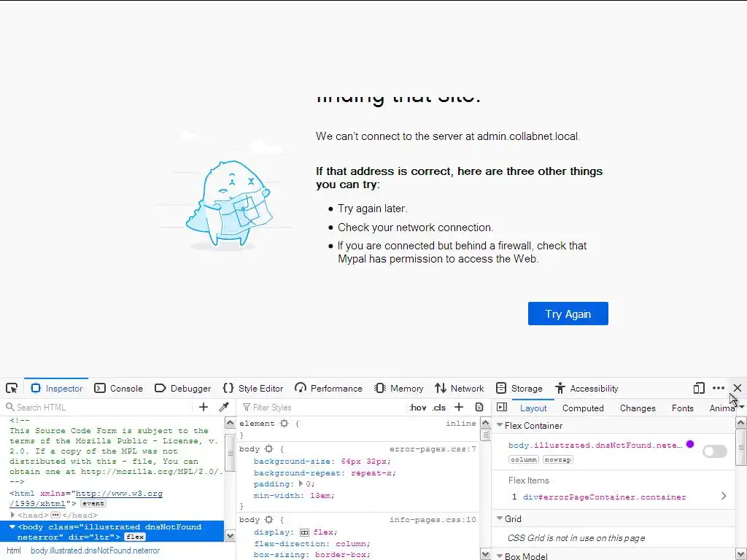
Task: Collapse the Flex Container section
Action: point(500,425)
